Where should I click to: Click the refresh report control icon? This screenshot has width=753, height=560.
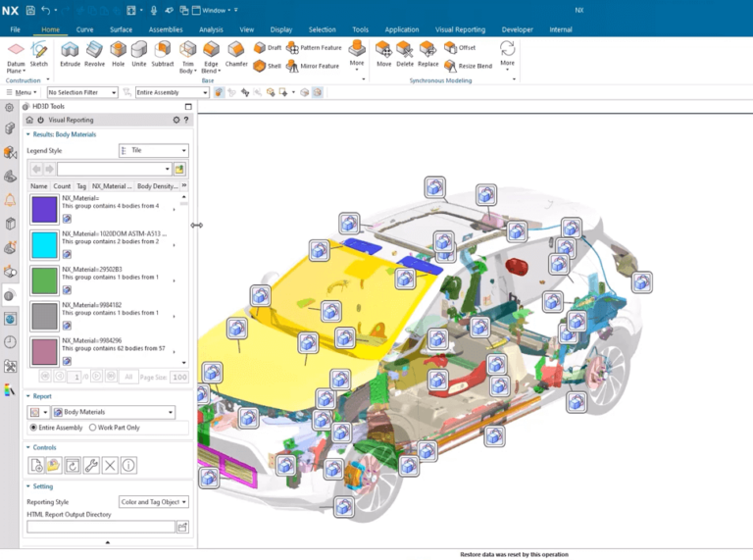[73, 465]
